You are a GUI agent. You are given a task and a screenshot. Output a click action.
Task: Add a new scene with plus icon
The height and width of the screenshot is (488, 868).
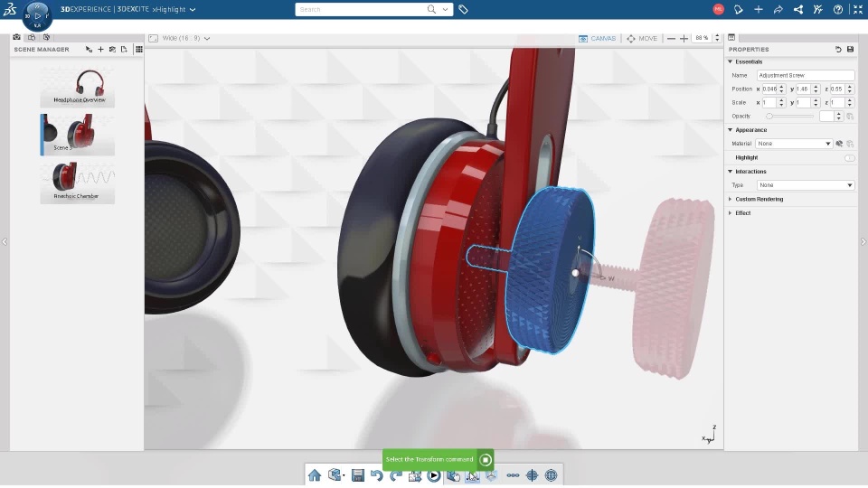(100, 49)
